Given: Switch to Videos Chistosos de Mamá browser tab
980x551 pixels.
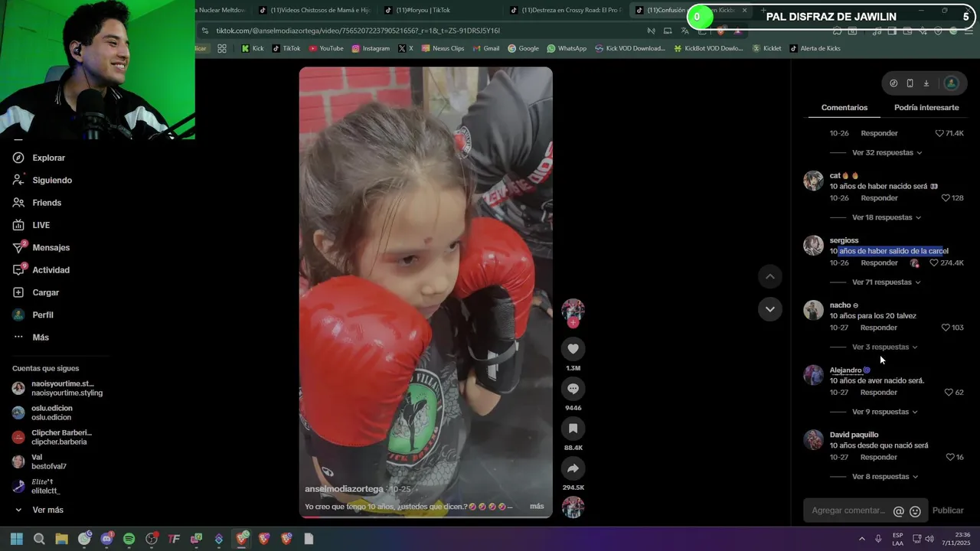Looking at the screenshot, I should tap(315, 10).
